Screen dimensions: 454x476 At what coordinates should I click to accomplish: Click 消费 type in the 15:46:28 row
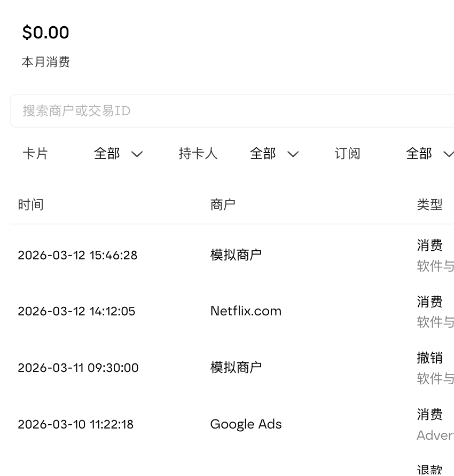coord(429,245)
